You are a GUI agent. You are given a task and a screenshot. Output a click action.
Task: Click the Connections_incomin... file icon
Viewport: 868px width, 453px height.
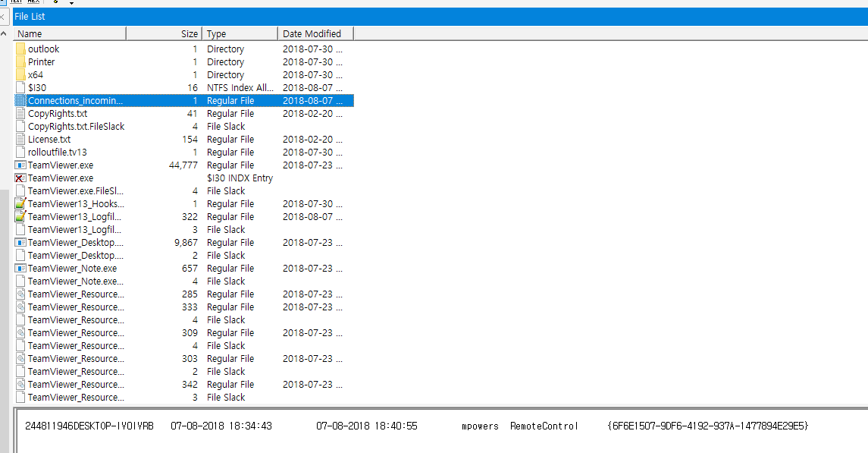pyautogui.click(x=20, y=100)
